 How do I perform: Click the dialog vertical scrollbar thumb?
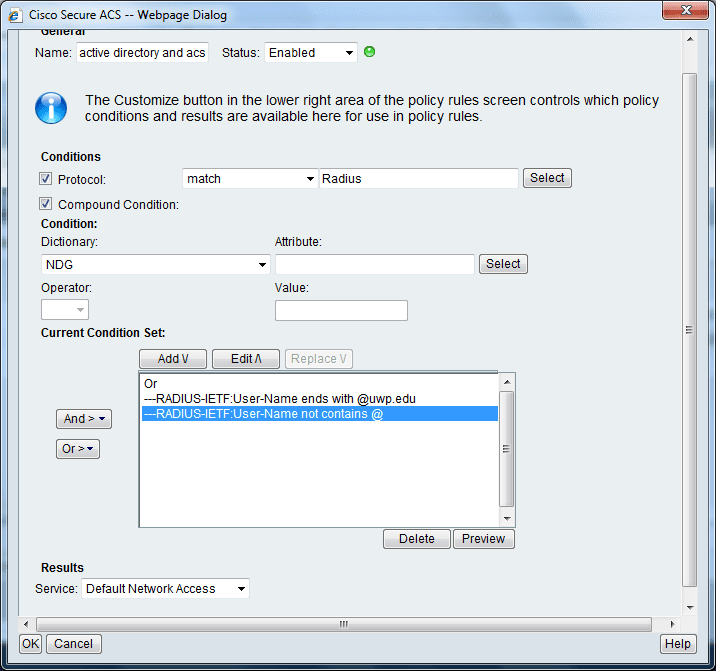(690, 329)
